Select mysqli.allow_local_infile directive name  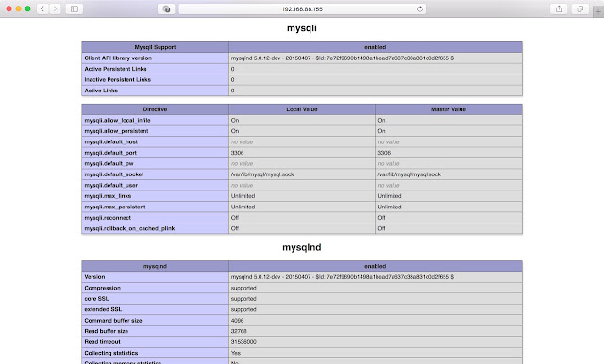pos(117,120)
